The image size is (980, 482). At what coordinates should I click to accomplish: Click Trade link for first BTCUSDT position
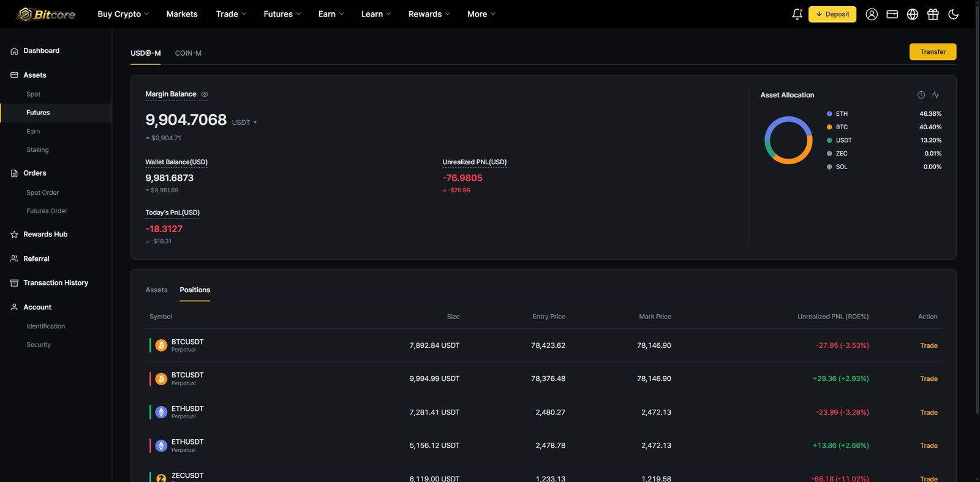click(x=929, y=345)
